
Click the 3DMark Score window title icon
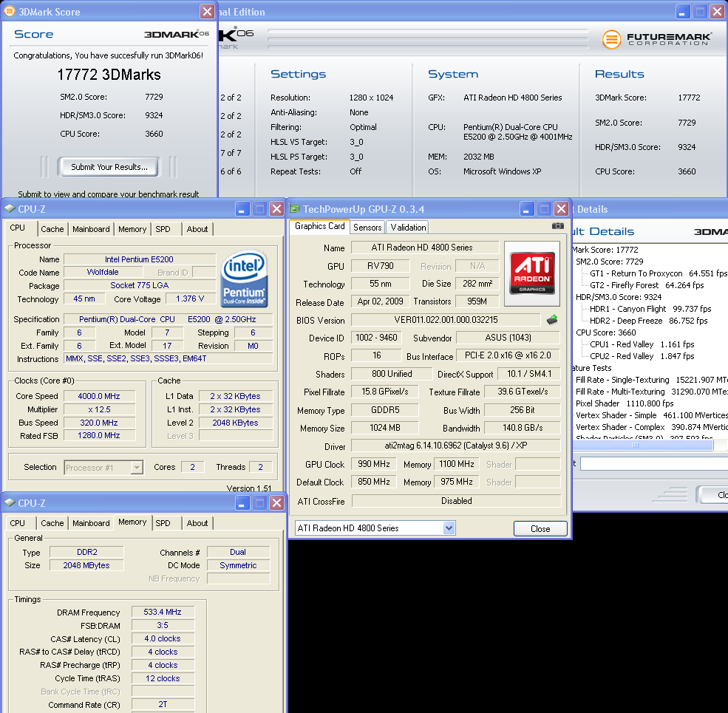[9, 12]
